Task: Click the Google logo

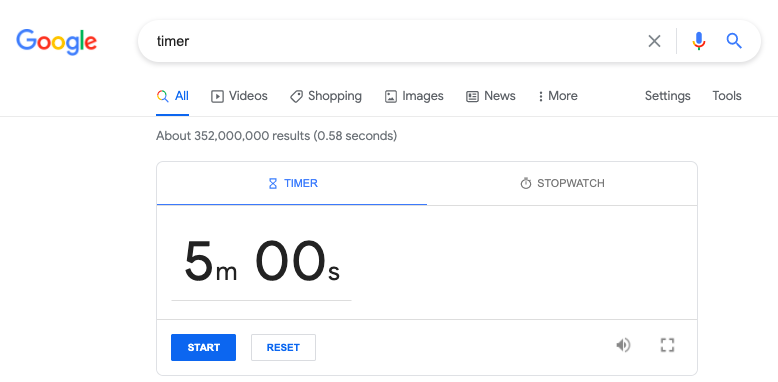Action: point(57,42)
